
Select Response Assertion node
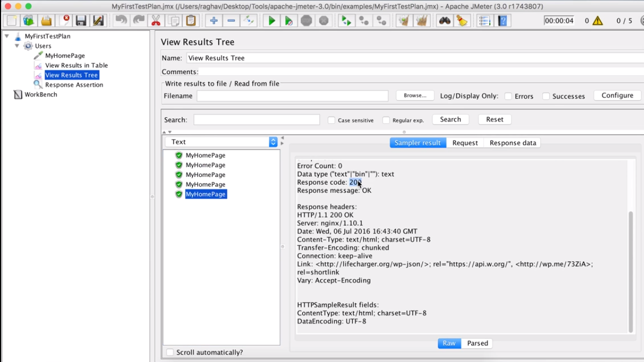pyautogui.click(x=74, y=85)
